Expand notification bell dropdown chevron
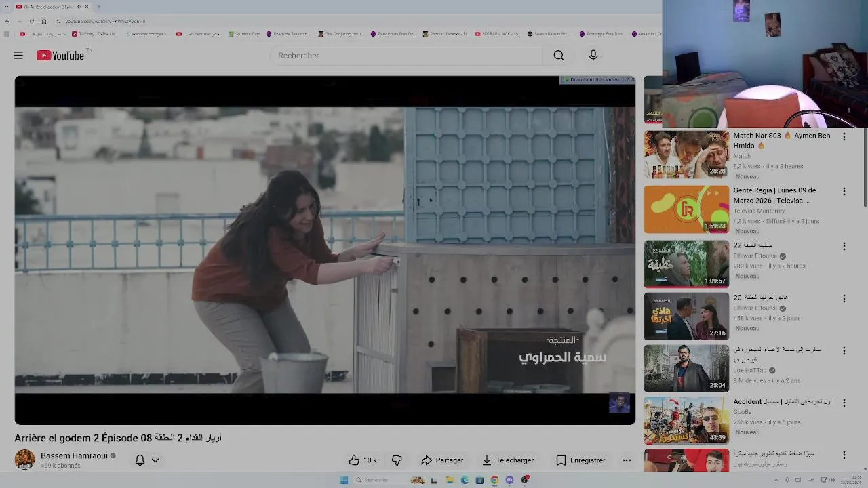This screenshot has width=868, height=488. pyautogui.click(x=155, y=460)
